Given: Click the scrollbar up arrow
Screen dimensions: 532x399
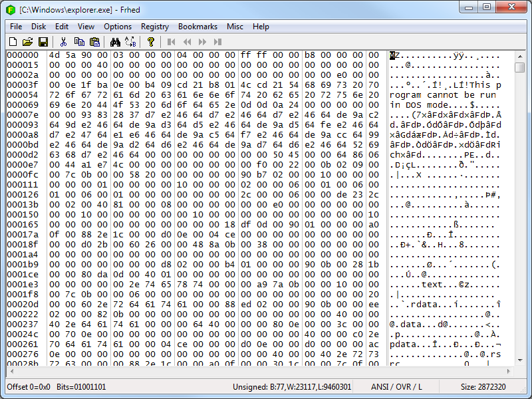Looking at the screenshot, I should click(x=521, y=55).
